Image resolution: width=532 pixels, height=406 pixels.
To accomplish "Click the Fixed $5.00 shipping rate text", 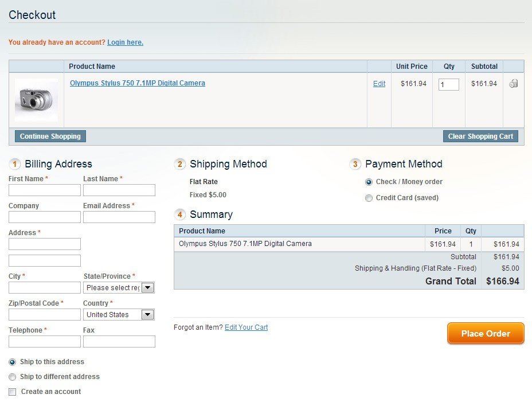I will [208, 195].
